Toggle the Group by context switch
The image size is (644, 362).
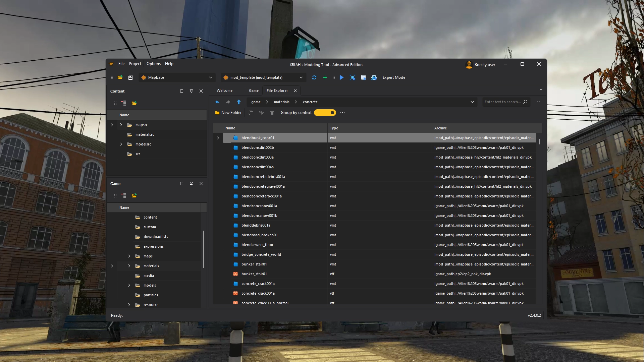[x=325, y=113]
